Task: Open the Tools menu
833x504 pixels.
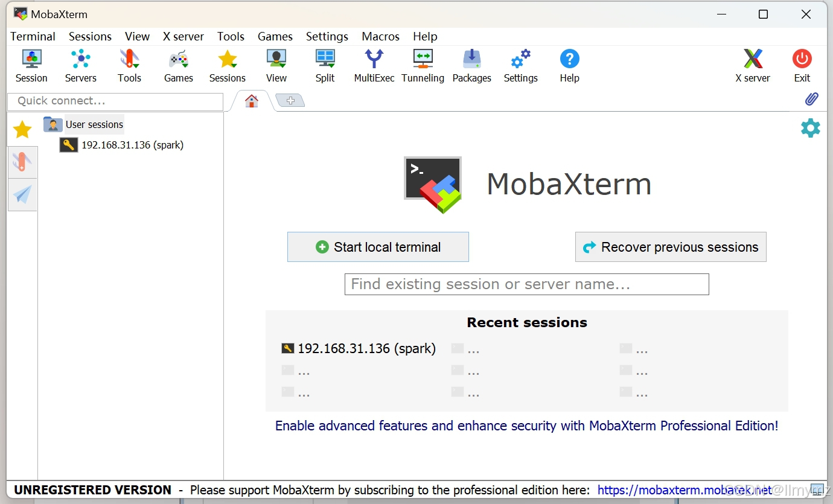Action: coord(231,36)
